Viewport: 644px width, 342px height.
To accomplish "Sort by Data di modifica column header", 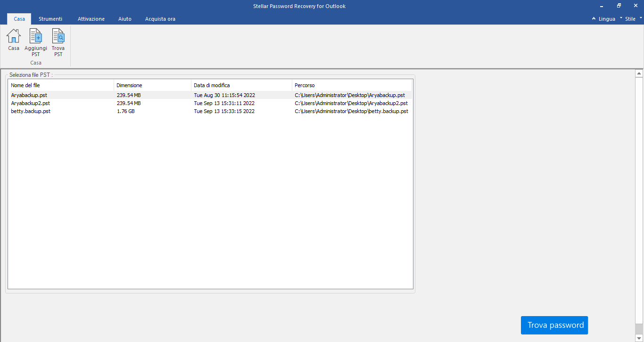I will [241, 85].
